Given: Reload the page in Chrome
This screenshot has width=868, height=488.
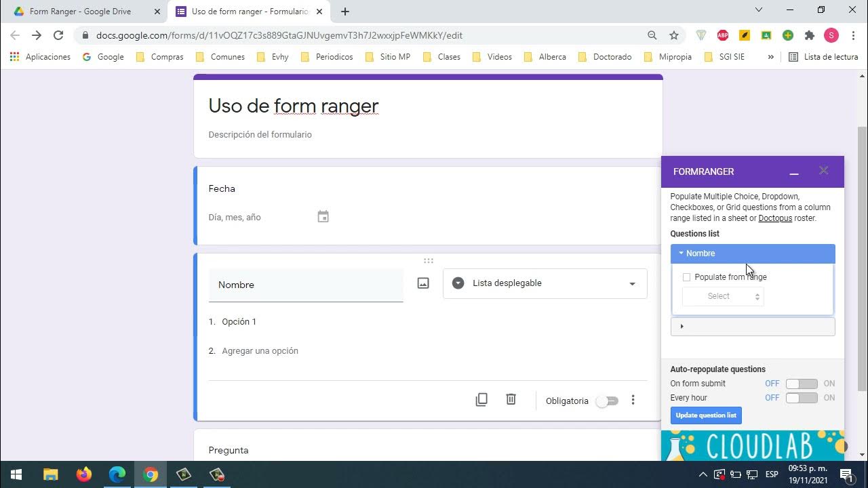Looking at the screenshot, I should coord(58,35).
